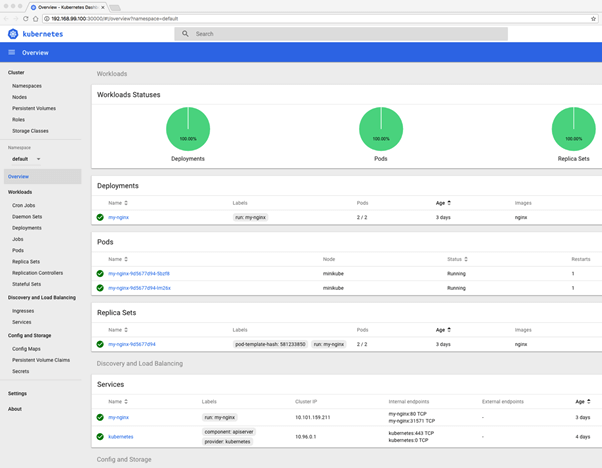Click the browser back arrow
The image size is (602, 468).
[6, 18]
